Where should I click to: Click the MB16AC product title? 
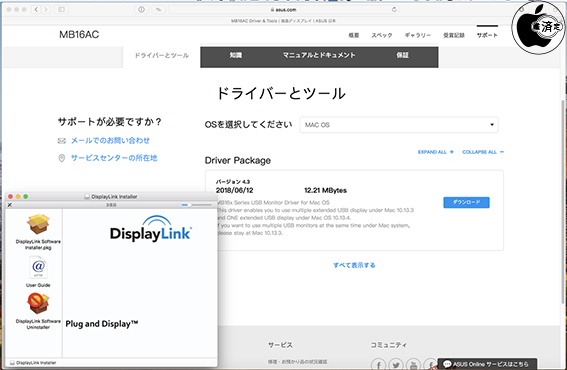pyautogui.click(x=79, y=35)
